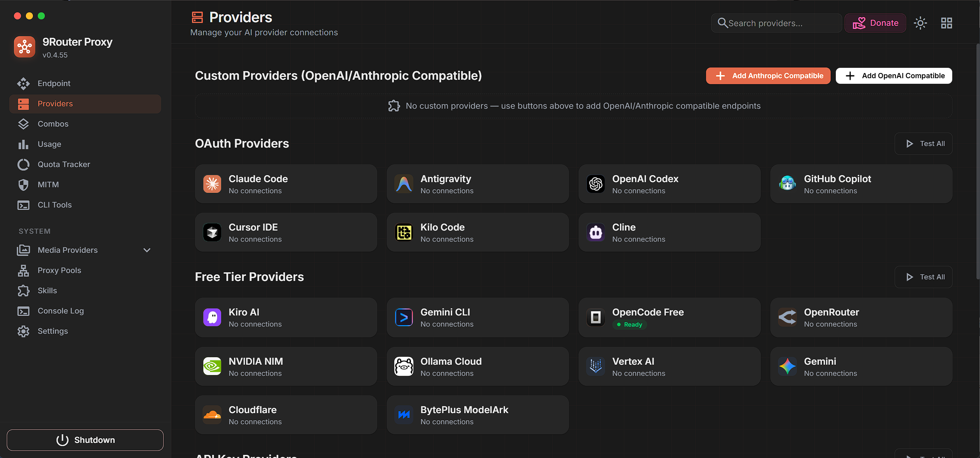Viewport: 980px width, 458px height.
Task: Go to the Skills page
Action: coord(85,291)
